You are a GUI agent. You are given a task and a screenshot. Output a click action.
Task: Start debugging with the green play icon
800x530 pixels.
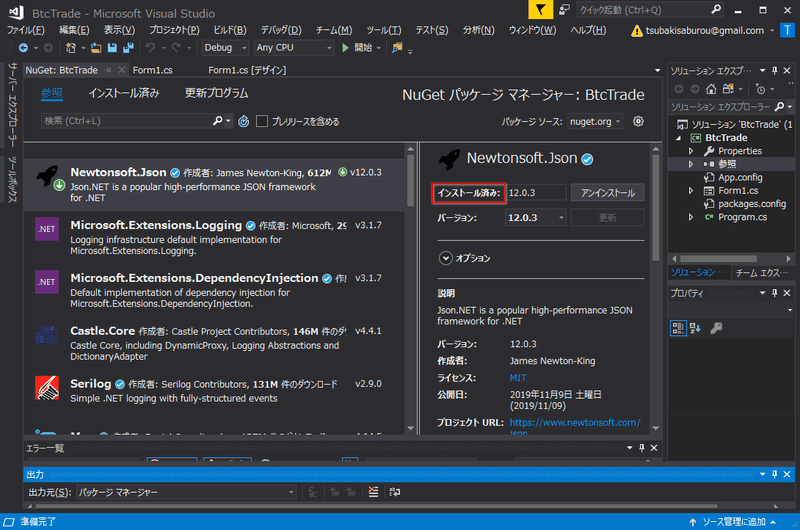(345, 47)
